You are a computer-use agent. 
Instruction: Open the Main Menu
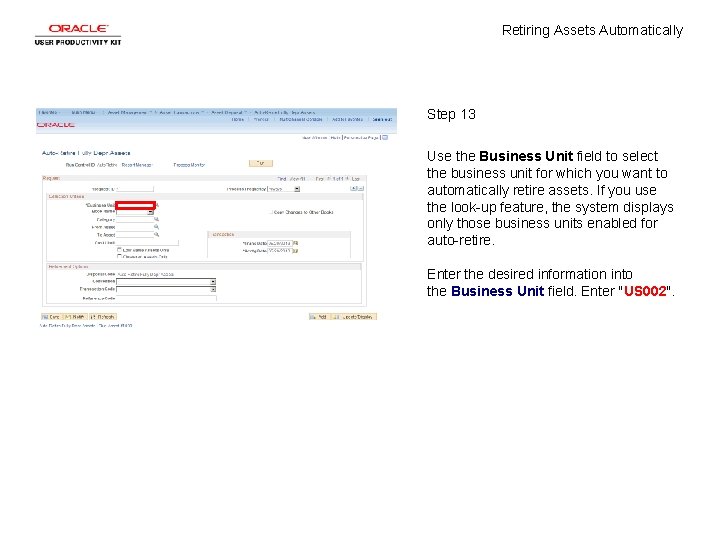point(84,112)
